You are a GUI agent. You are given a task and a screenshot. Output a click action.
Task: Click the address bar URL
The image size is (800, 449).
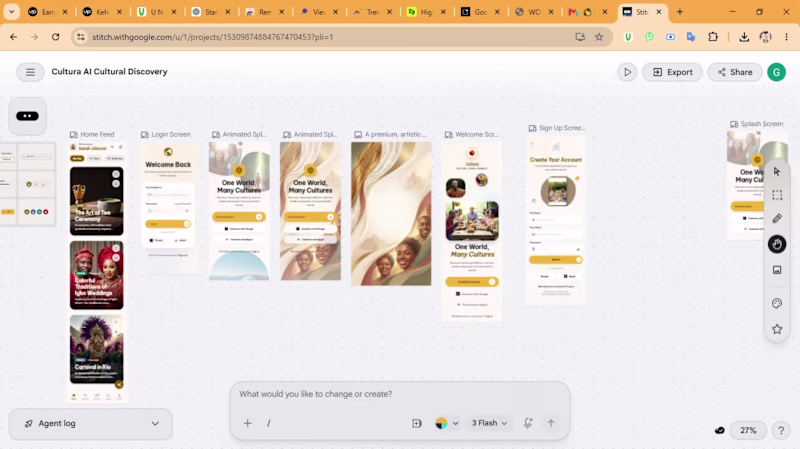point(213,37)
